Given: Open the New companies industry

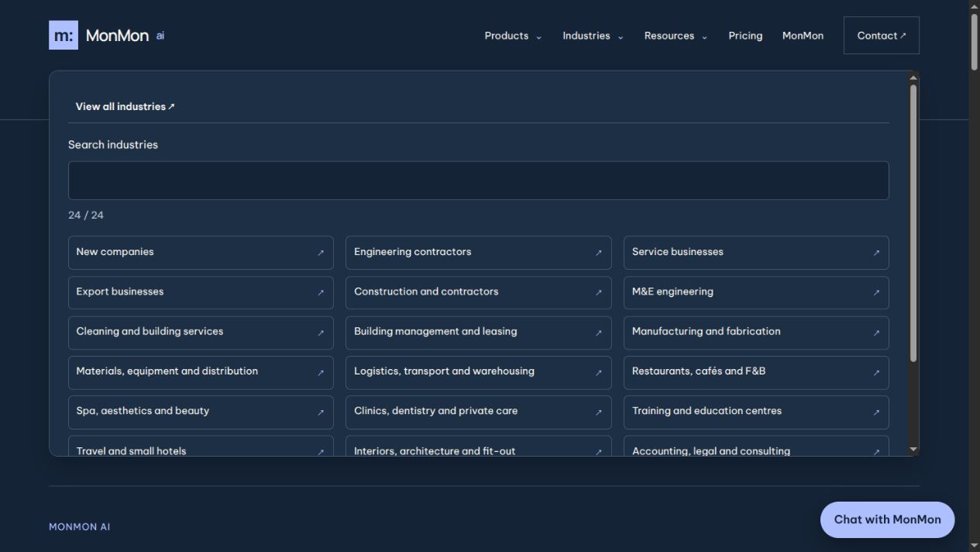Looking at the screenshot, I should pyautogui.click(x=201, y=253).
